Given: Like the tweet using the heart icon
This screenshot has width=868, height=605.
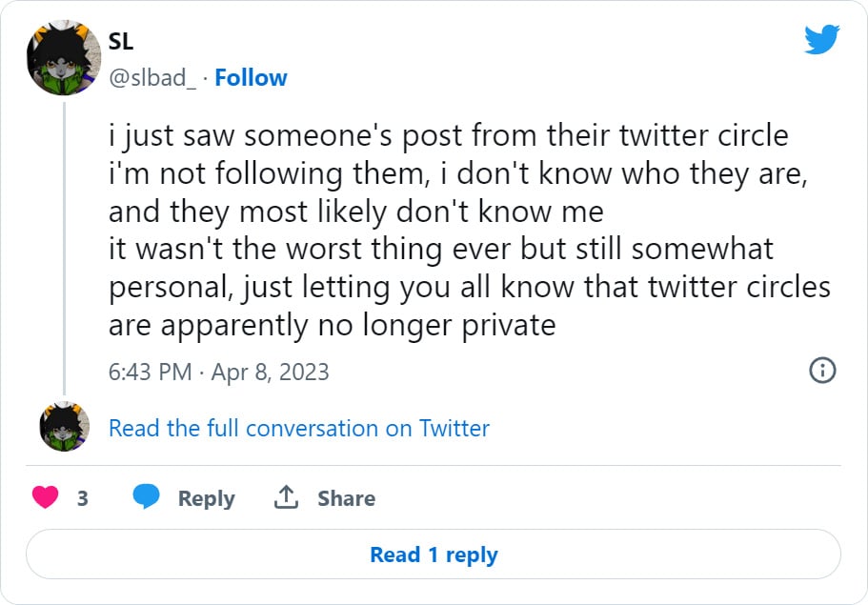Looking at the screenshot, I should click(x=46, y=497).
